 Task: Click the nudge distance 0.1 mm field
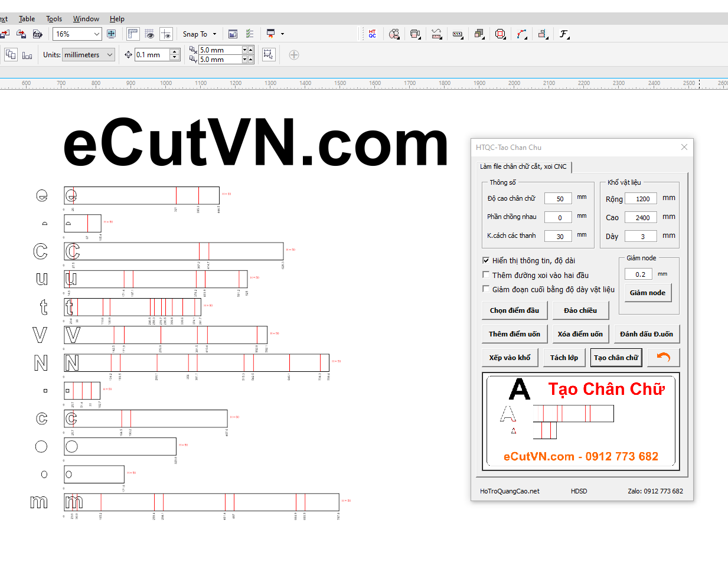click(x=152, y=54)
